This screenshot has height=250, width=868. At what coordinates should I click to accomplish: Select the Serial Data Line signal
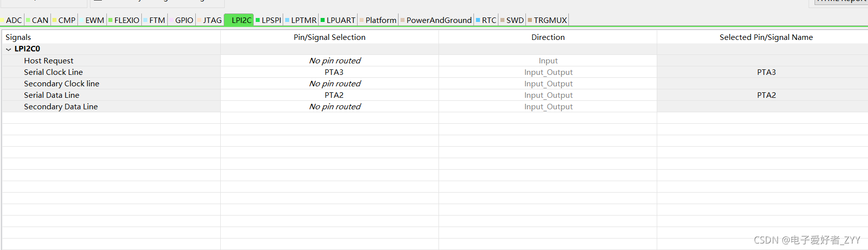click(51, 95)
